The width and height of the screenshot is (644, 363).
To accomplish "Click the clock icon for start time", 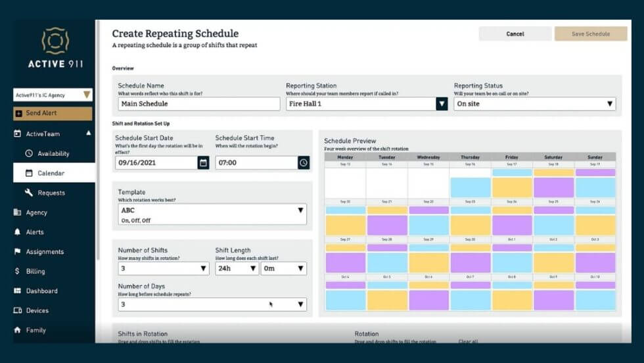I will [x=303, y=162].
